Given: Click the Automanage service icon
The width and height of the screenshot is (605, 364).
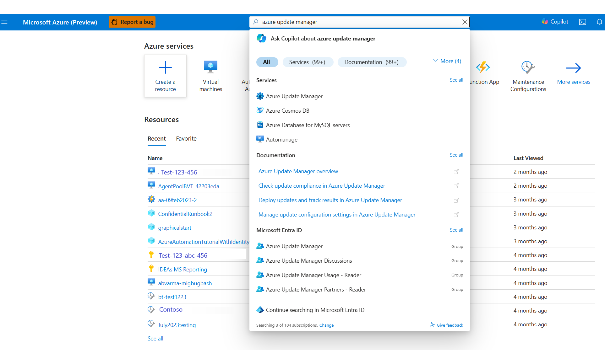Looking at the screenshot, I should pos(259,139).
